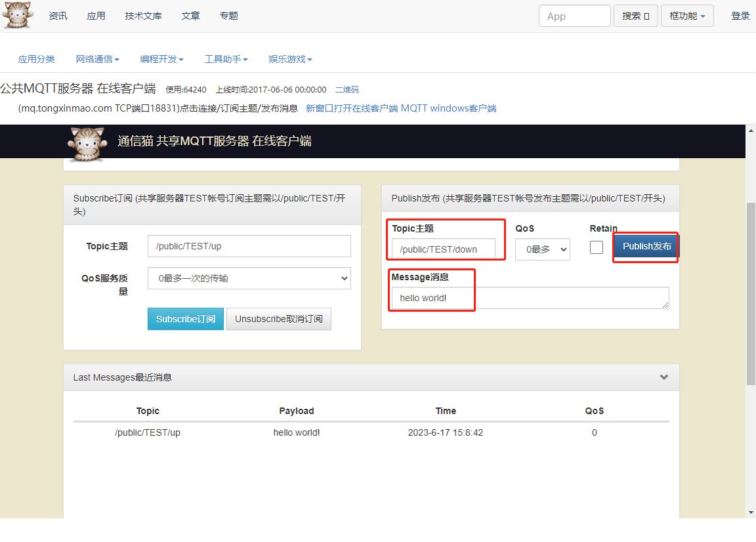Click the scrollbar up arrow
The width and height of the screenshot is (756, 542).
751,130
